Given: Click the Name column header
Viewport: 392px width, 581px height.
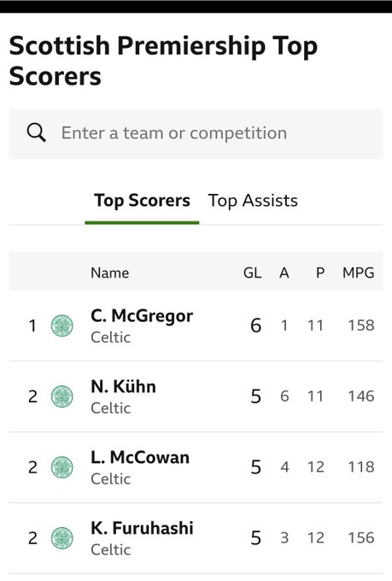Looking at the screenshot, I should pyautogui.click(x=110, y=273).
